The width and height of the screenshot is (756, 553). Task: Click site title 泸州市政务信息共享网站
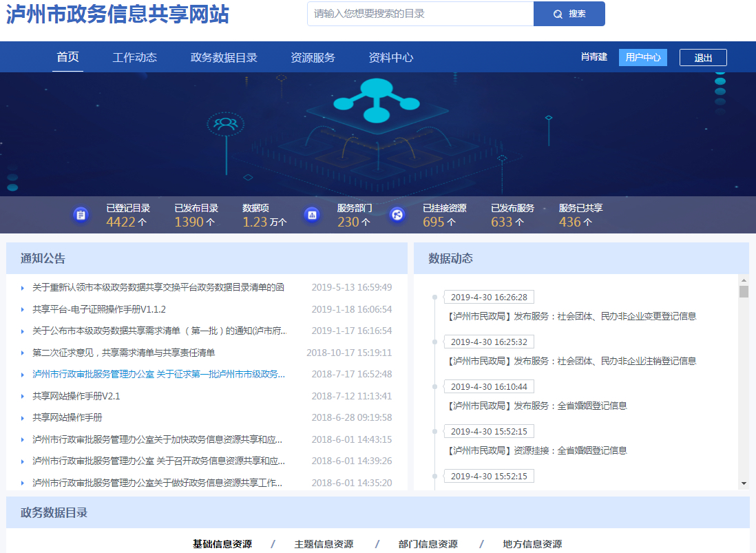(x=118, y=14)
